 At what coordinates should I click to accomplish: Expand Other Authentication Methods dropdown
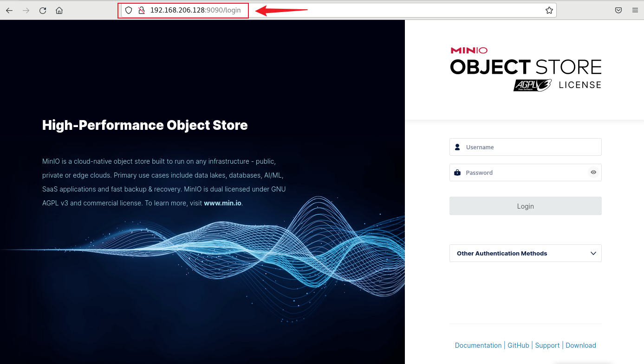525,253
